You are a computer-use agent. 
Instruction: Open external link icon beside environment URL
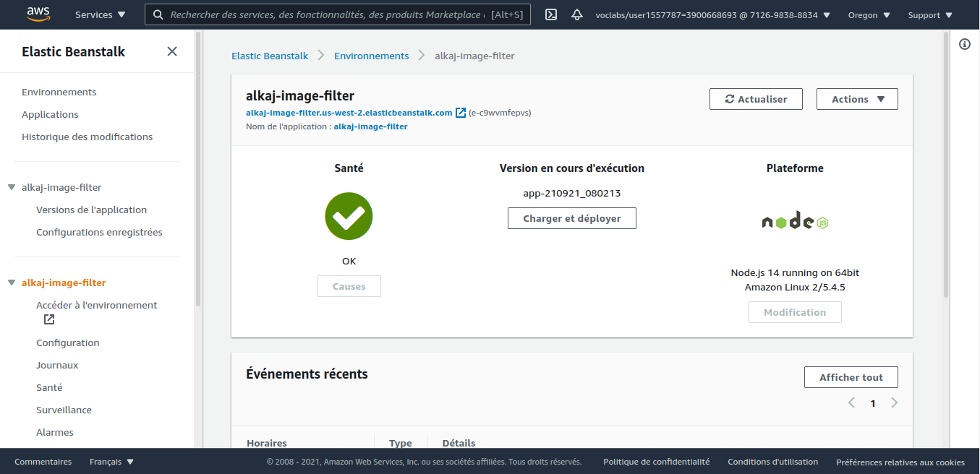point(461,113)
